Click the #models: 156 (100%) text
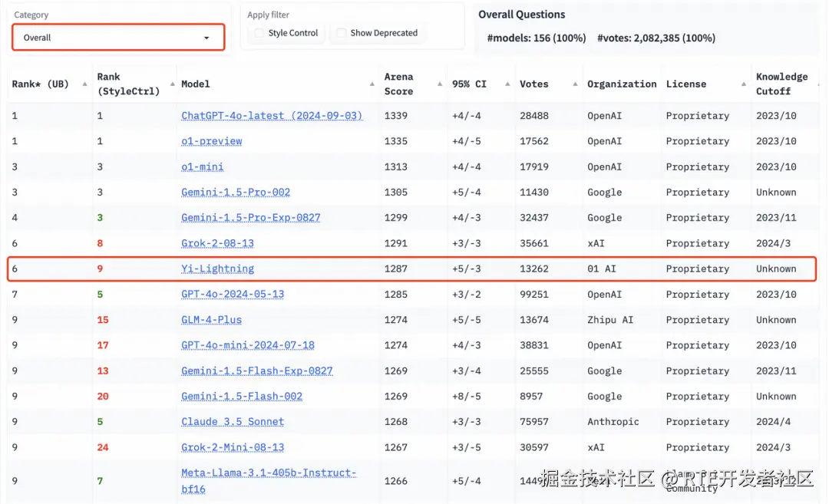829x504 pixels. (536, 38)
